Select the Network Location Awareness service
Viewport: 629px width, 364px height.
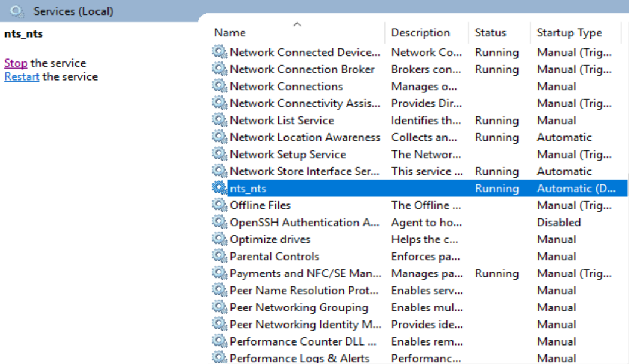pyautogui.click(x=304, y=137)
